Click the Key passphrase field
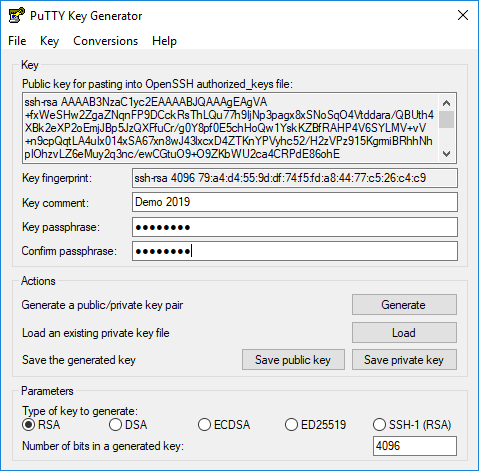The width and height of the screenshot is (479, 471). point(295,227)
